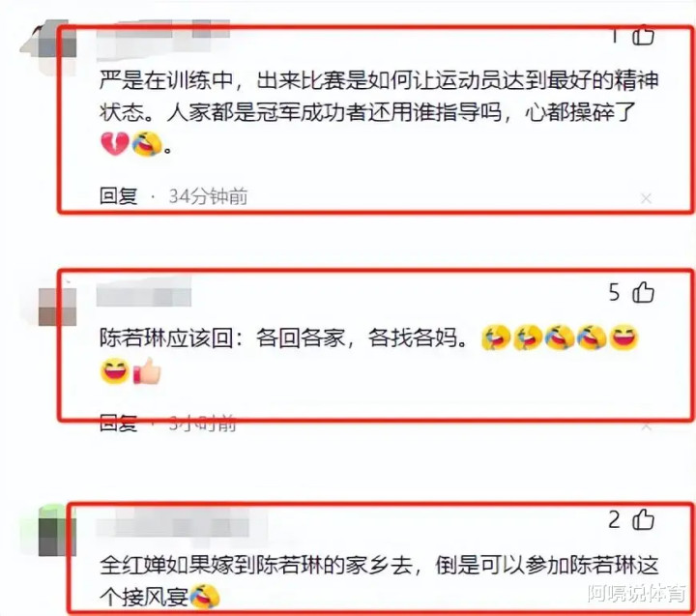Open the third commenter's green blurred avatar

pos(57,531)
